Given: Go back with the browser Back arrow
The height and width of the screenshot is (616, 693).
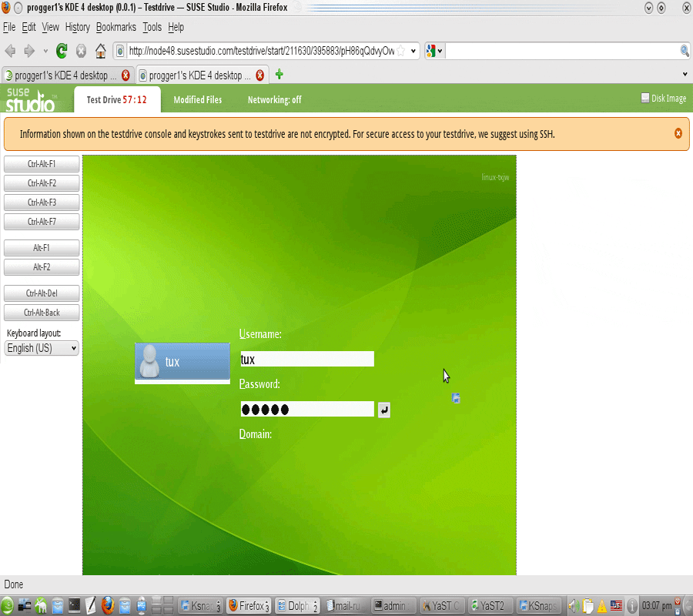Looking at the screenshot, I should point(10,52).
